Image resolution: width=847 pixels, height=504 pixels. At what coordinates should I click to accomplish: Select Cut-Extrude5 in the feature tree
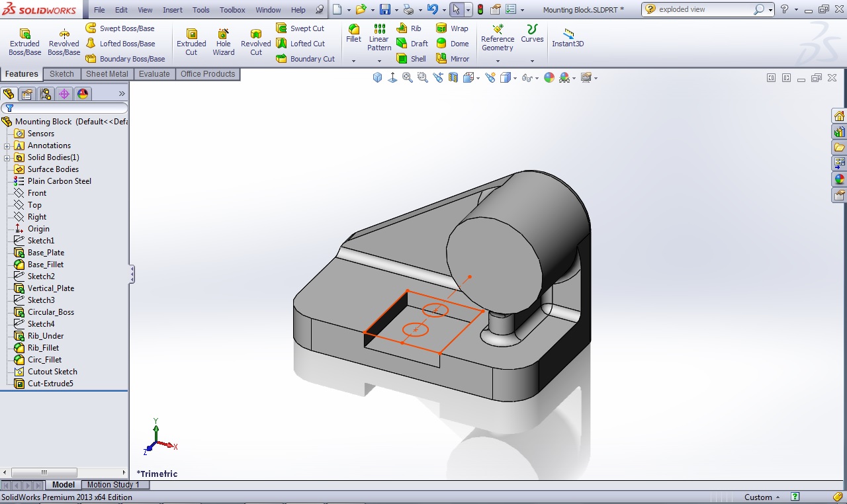pyautogui.click(x=43, y=384)
